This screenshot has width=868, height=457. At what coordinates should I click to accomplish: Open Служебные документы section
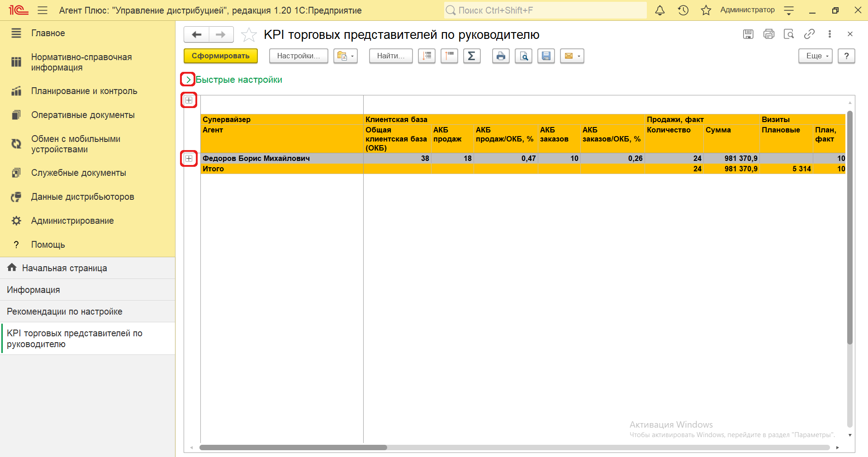[87, 173]
